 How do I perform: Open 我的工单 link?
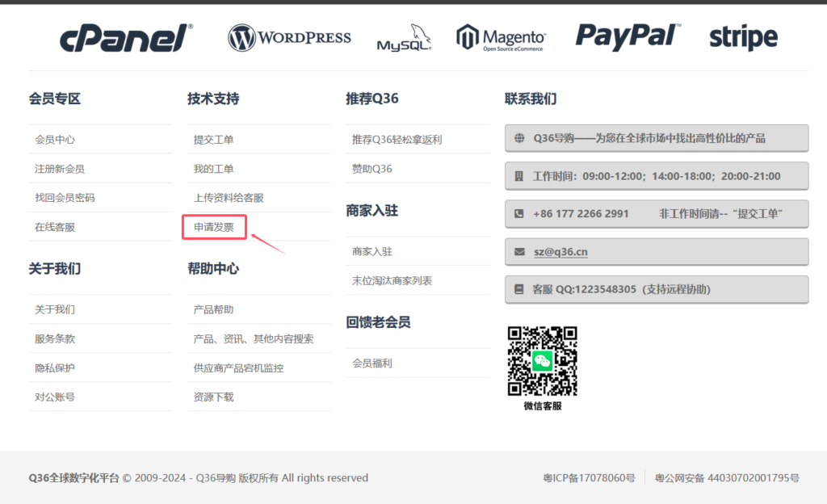(213, 169)
